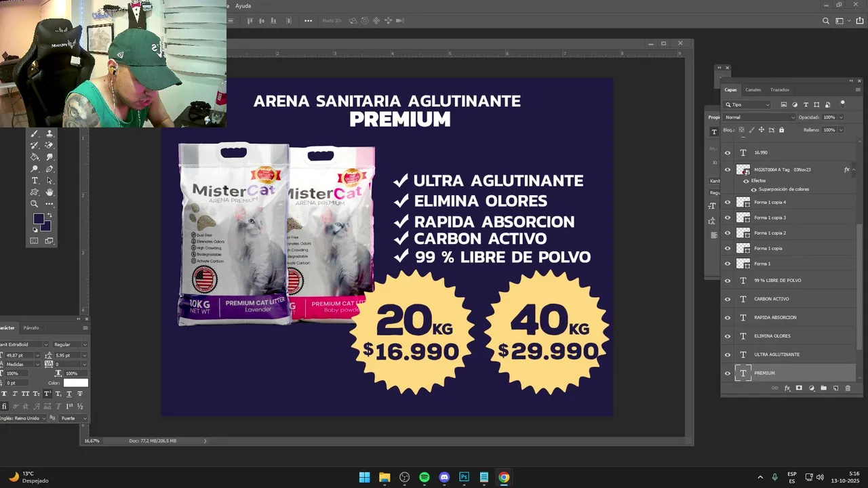Hide the CARBON ACTIVO layer
The image size is (868, 488).
click(x=728, y=299)
